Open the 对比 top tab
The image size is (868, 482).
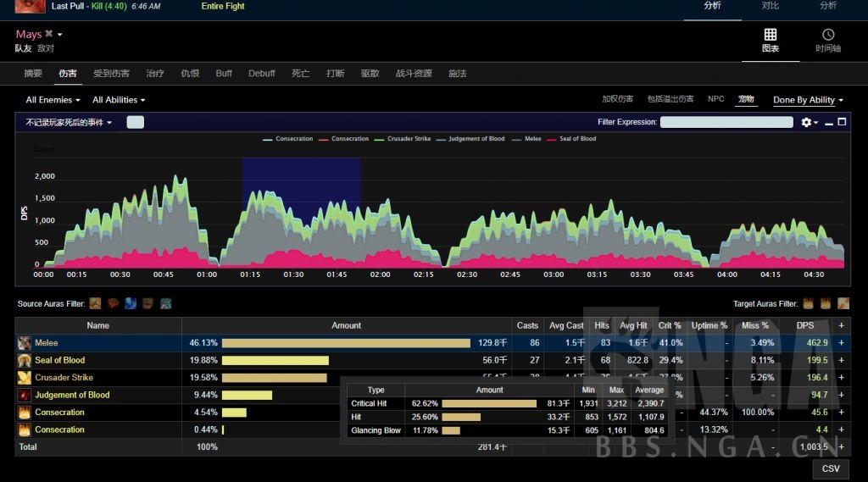[x=770, y=6]
